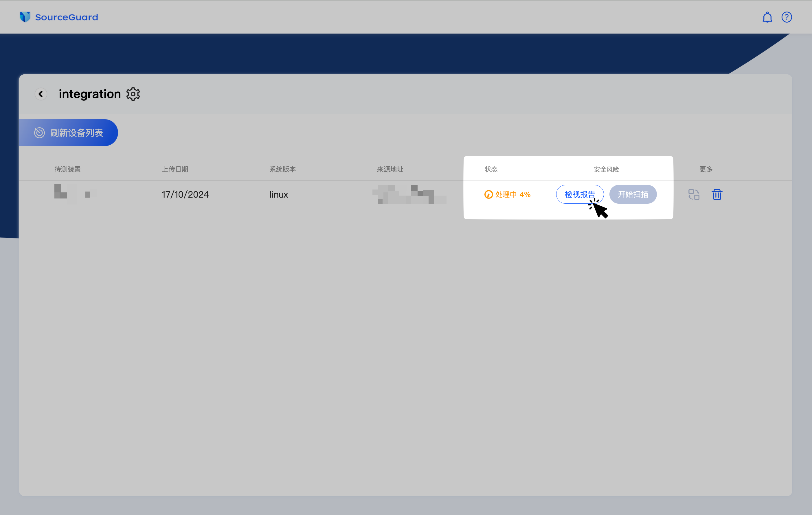Screen dimensions: 812x515
Task: Click the 安全风险 column header
Action: pos(606,169)
